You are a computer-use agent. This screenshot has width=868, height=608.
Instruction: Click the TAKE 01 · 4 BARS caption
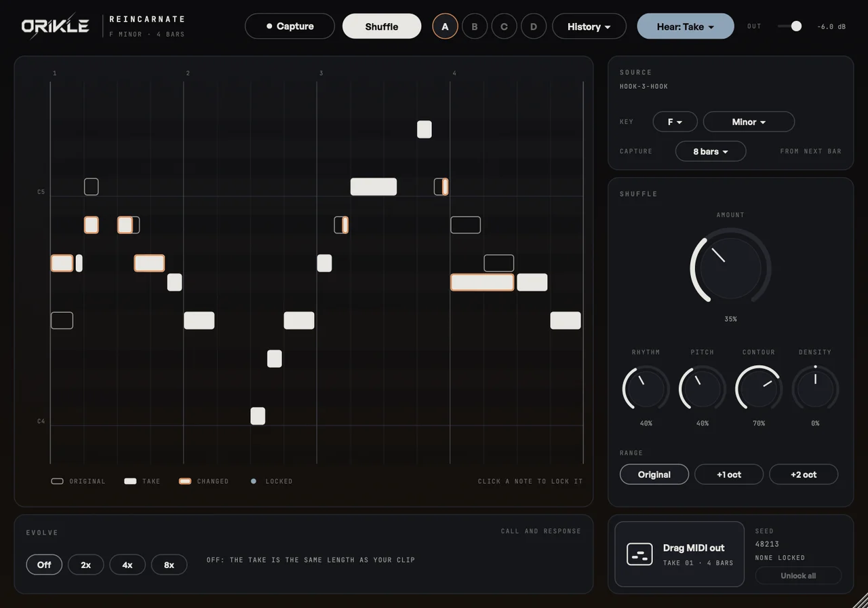pyautogui.click(x=698, y=563)
